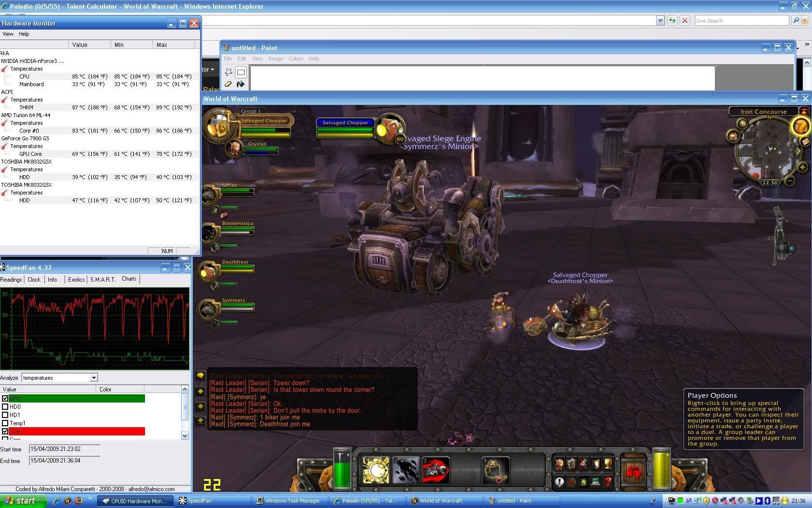Open the Live Search options dropdown arrow
Viewport: 812px width, 508px height.
point(805,20)
